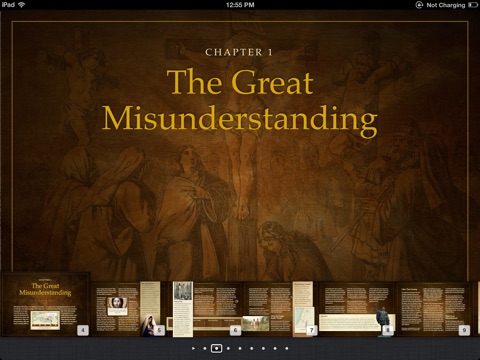Jump to the sixth chapter dot
The width and height of the screenshot is (480, 360).
pyautogui.click(x=263, y=348)
